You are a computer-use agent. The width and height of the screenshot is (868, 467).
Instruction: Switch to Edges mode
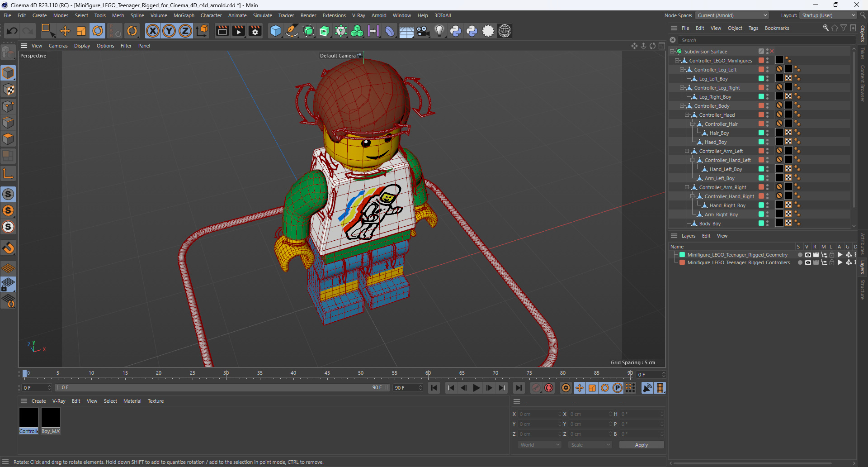(x=8, y=123)
